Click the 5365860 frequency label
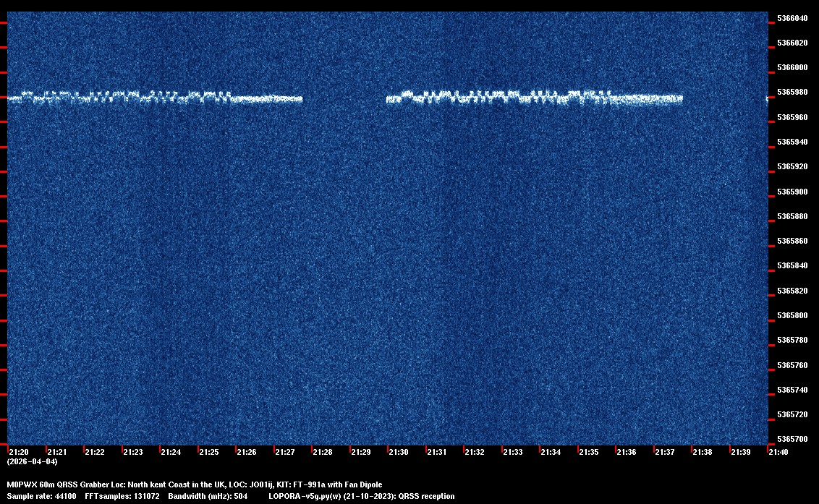This screenshot has width=819, height=504. coord(792,242)
